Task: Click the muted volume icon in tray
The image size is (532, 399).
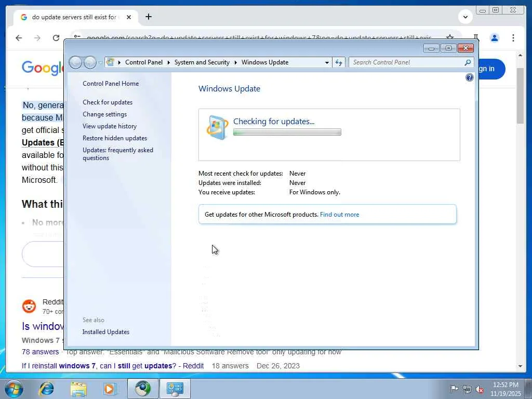Action: [x=480, y=389]
